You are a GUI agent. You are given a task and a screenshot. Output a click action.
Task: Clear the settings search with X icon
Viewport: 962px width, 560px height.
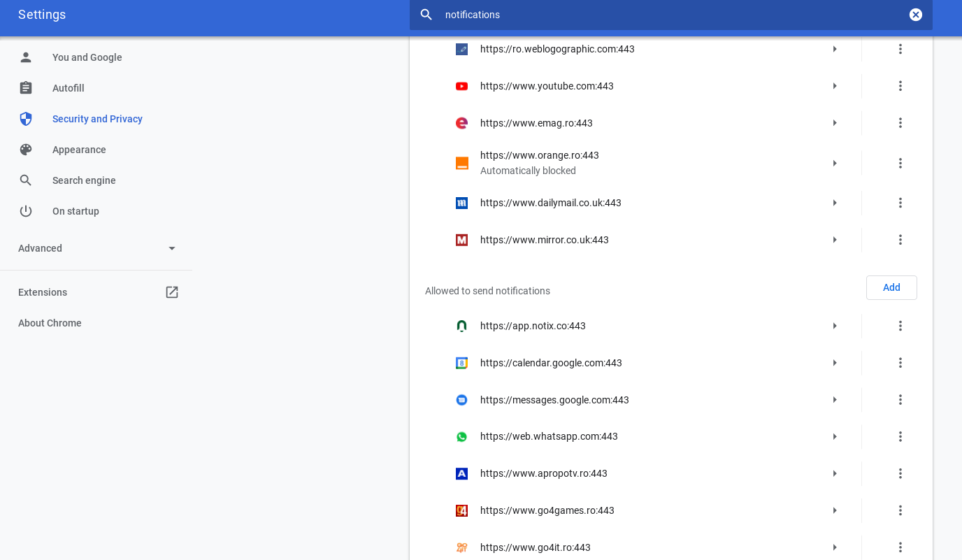tap(916, 15)
